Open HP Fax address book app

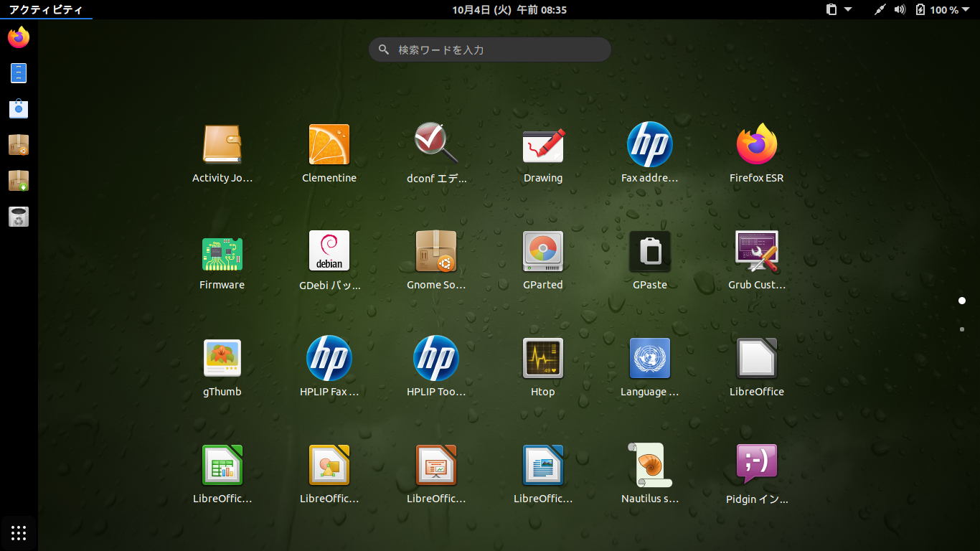650,144
